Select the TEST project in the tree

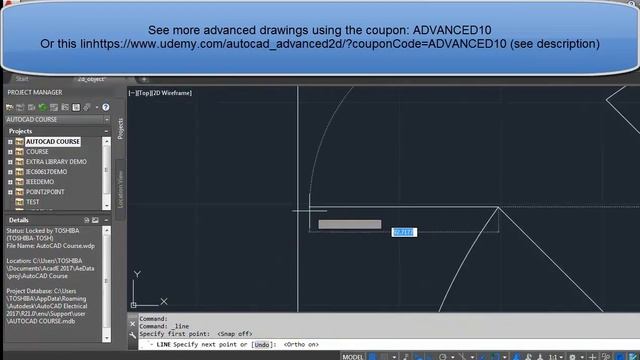(x=33, y=202)
